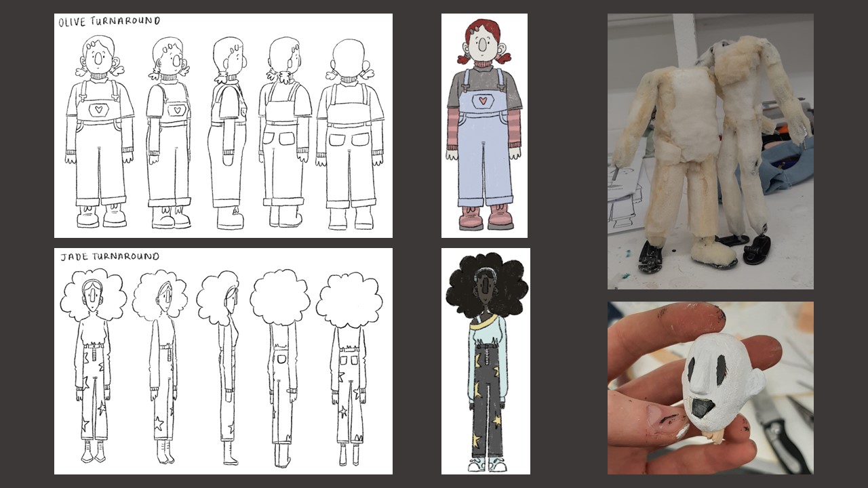This screenshot has width=868, height=488.
Task: Select the Jade turnaround line-art sheet
Action: pyautogui.click(x=223, y=361)
